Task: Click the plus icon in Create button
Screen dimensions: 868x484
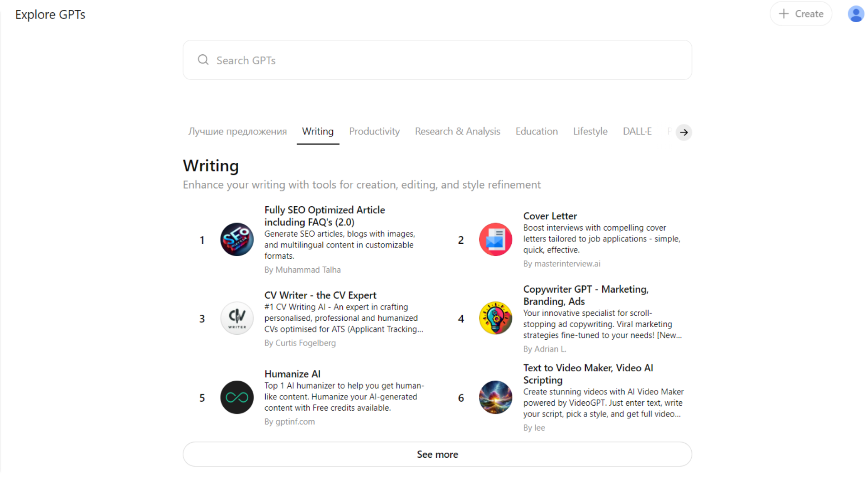Action: [784, 14]
